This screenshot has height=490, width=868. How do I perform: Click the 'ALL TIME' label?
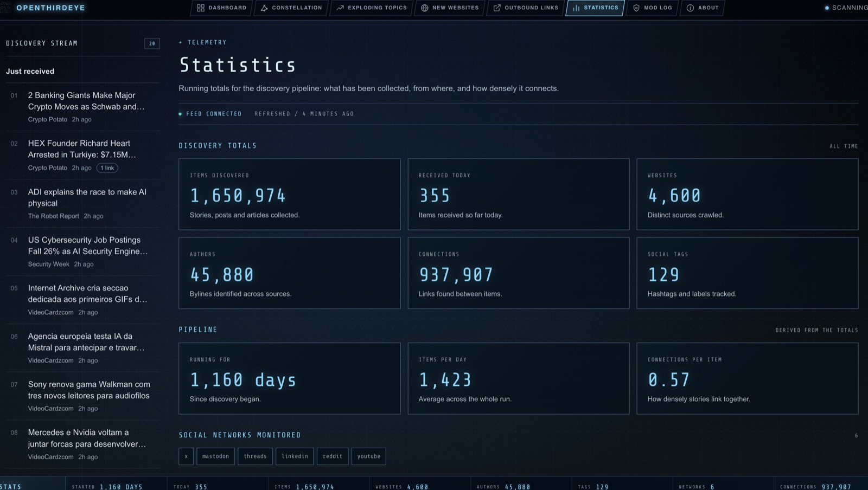tap(844, 146)
